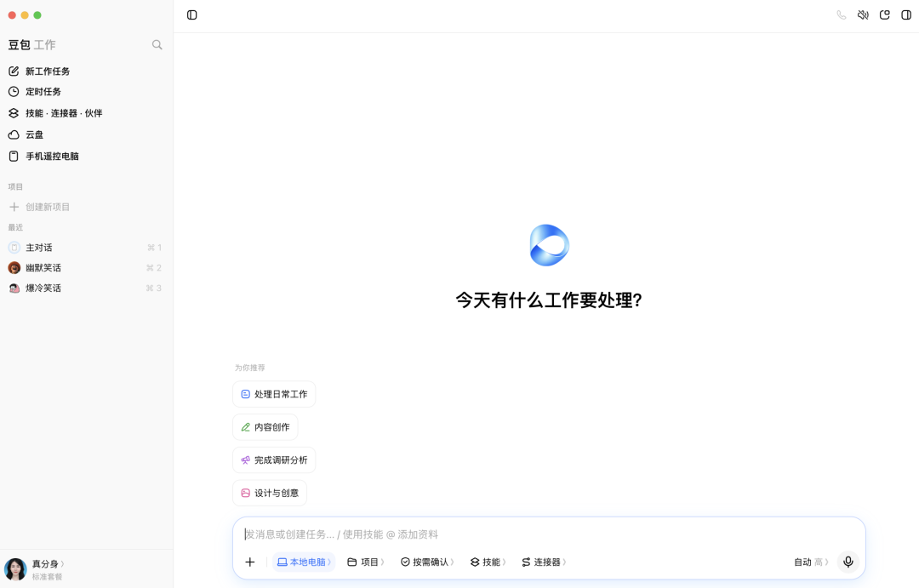Image resolution: width=919 pixels, height=588 pixels.
Task: Start a voice call via phone icon
Action: click(x=841, y=15)
